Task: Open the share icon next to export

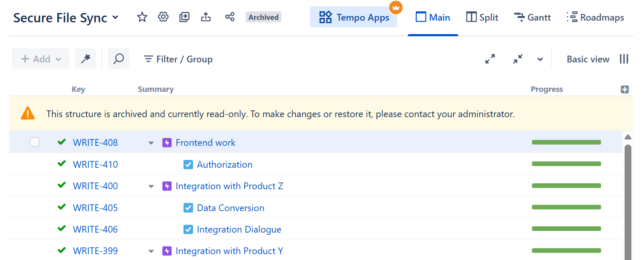Action: click(230, 17)
